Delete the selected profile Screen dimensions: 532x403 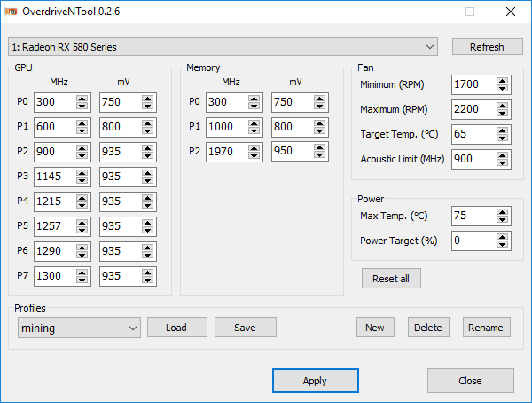[x=428, y=328]
